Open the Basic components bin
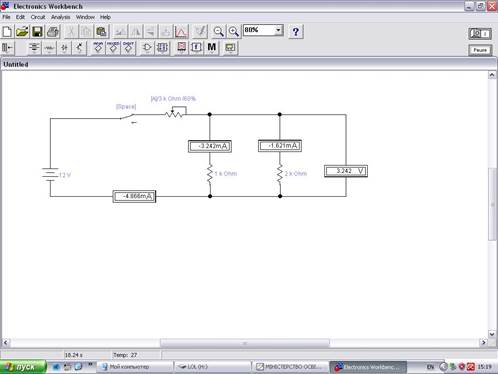This screenshot has width=498, height=374. click(49, 48)
